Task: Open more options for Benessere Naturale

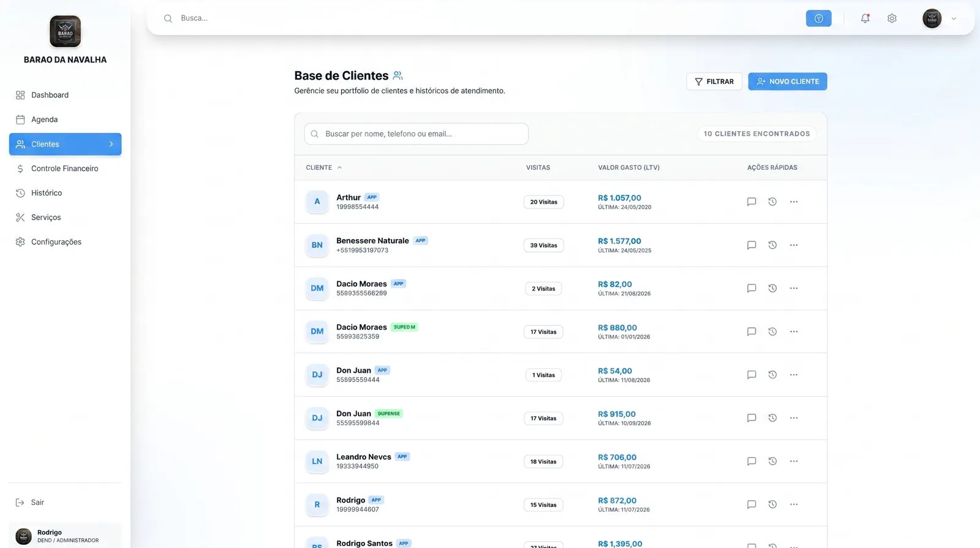Action: (x=794, y=245)
